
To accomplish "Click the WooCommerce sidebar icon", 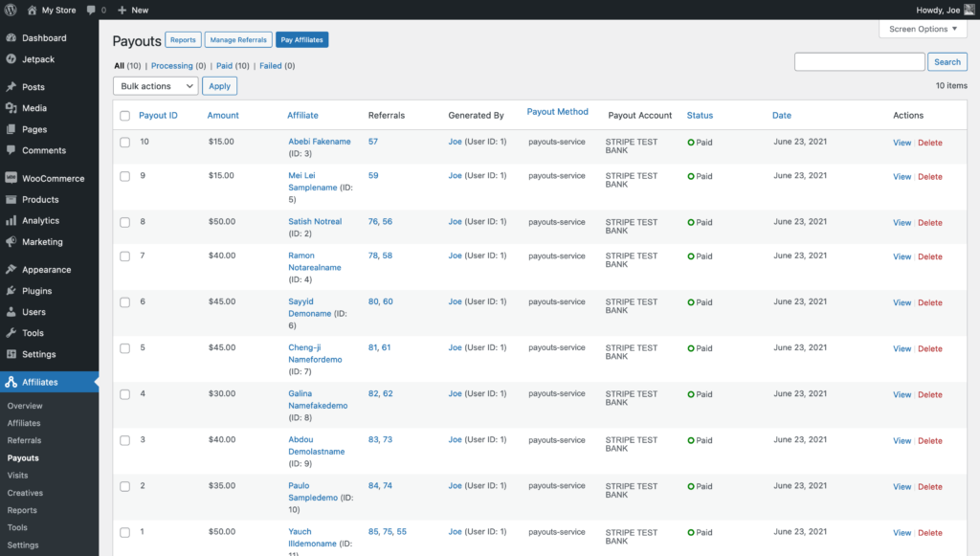I will click(x=11, y=179).
